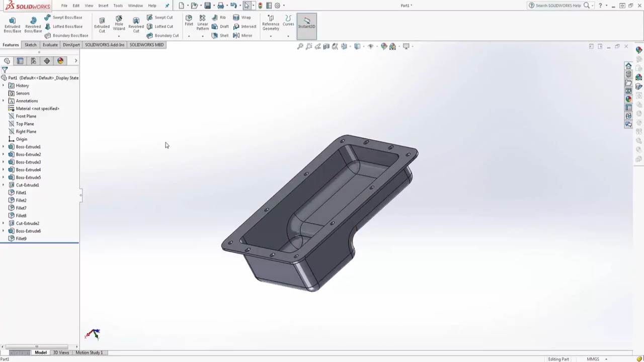644x362 pixels.
Task: Open the PropertyManager tab icon
Action: tap(20, 61)
